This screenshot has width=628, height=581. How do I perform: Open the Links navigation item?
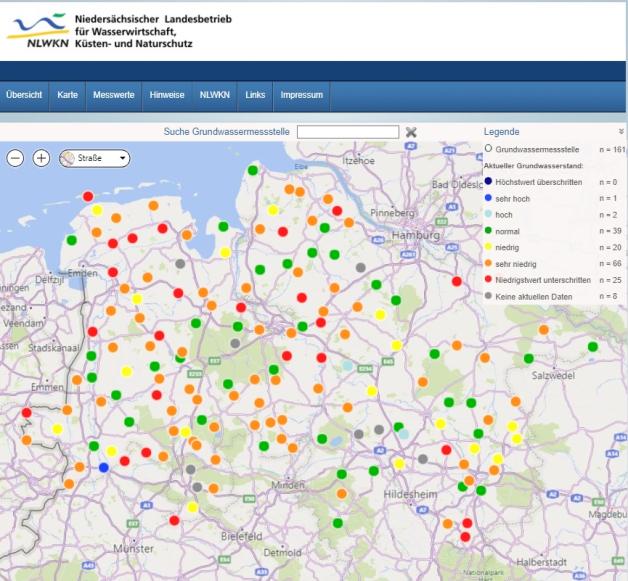point(255,95)
